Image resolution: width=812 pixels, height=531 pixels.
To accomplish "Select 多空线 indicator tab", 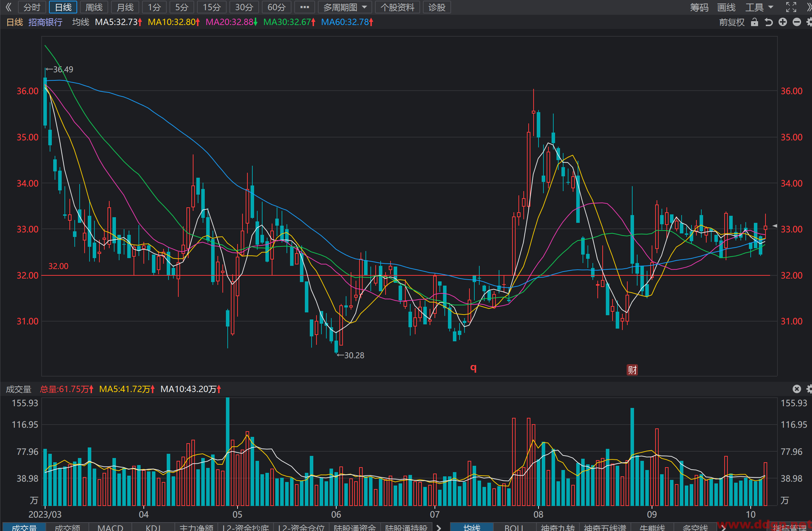I will (695, 527).
